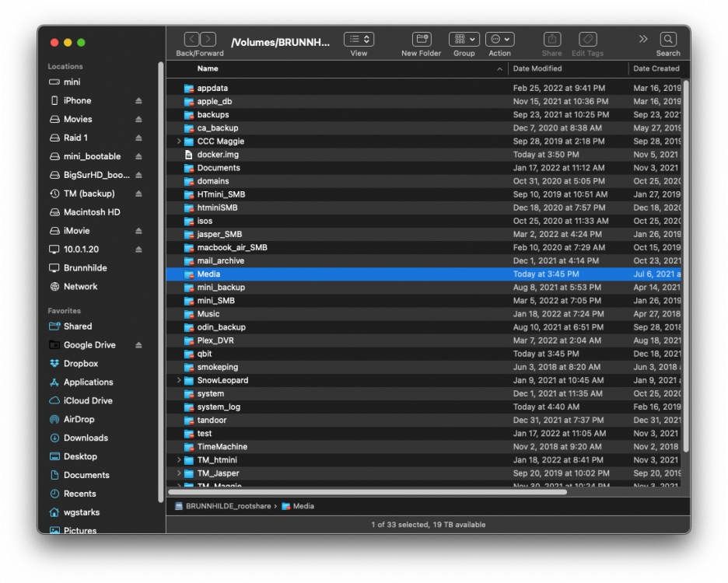The height and width of the screenshot is (583, 728).
Task: Eject the BigSurHD_boo... volume
Action: pos(138,175)
